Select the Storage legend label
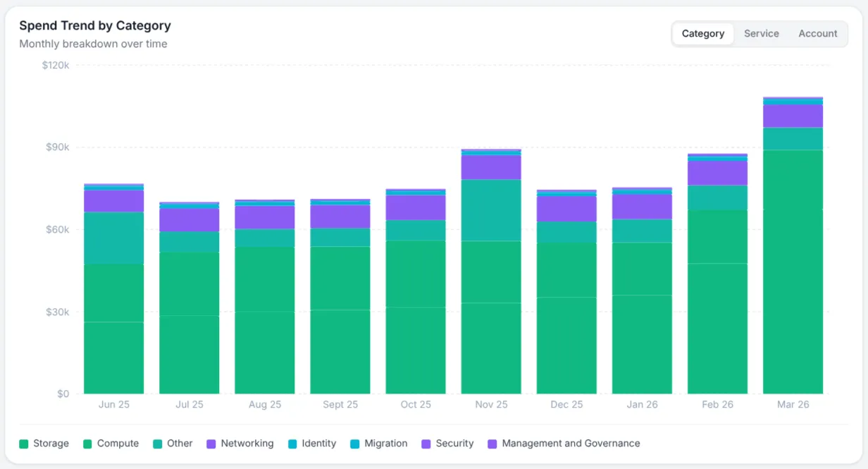868x469 pixels. click(51, 444)
